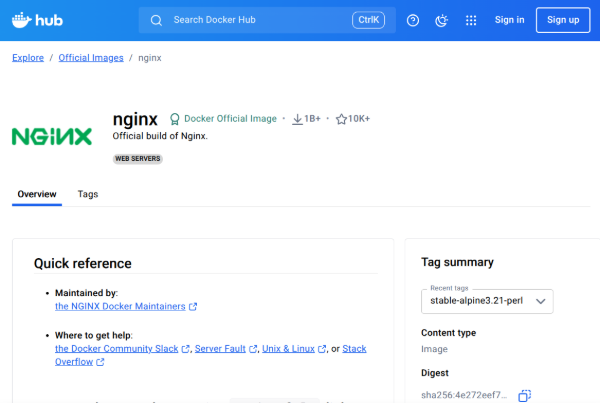Open the apps grid menu icon

[471, 20]
